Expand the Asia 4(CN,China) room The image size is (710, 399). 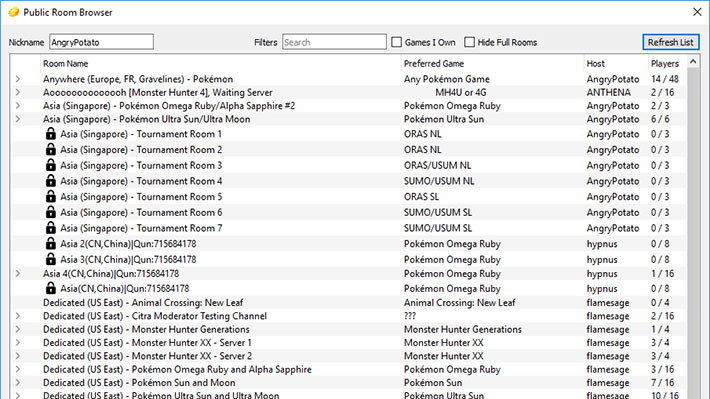point(18,274)
